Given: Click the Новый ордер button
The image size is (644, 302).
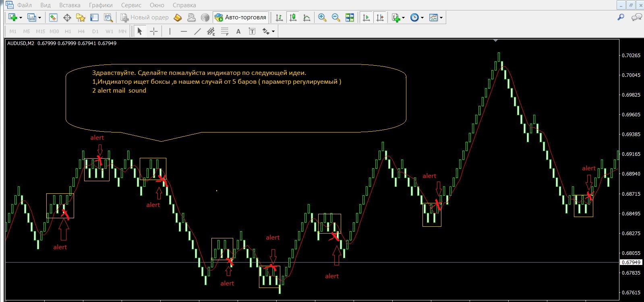Looking at the screenshot, I should (145, 17).
